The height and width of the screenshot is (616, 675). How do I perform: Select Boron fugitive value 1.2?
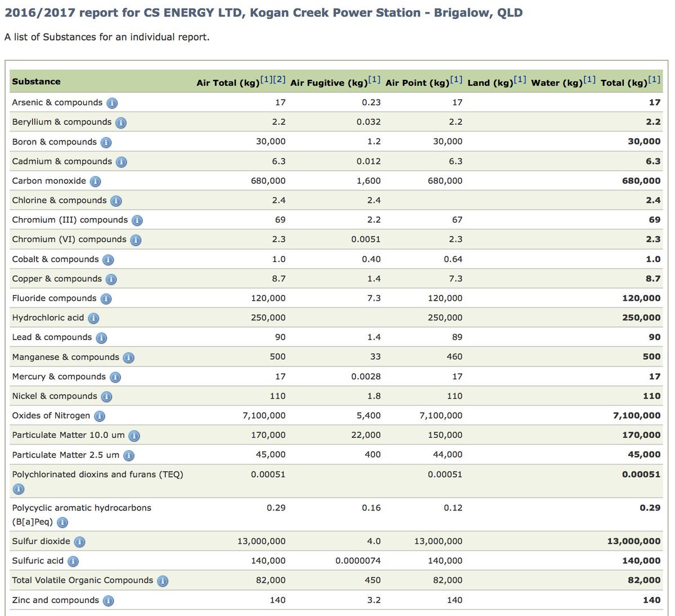click(x=374, y=142)
